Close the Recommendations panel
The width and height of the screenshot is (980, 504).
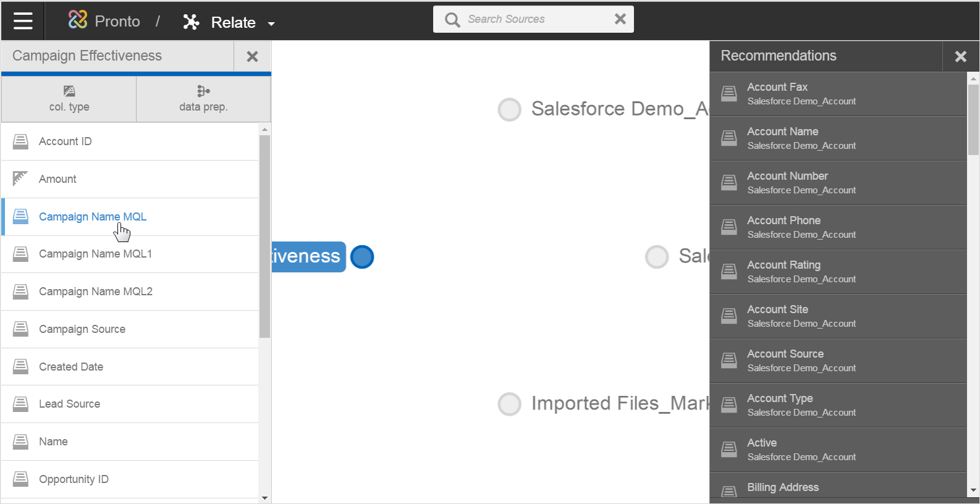[x=960, y=57]
